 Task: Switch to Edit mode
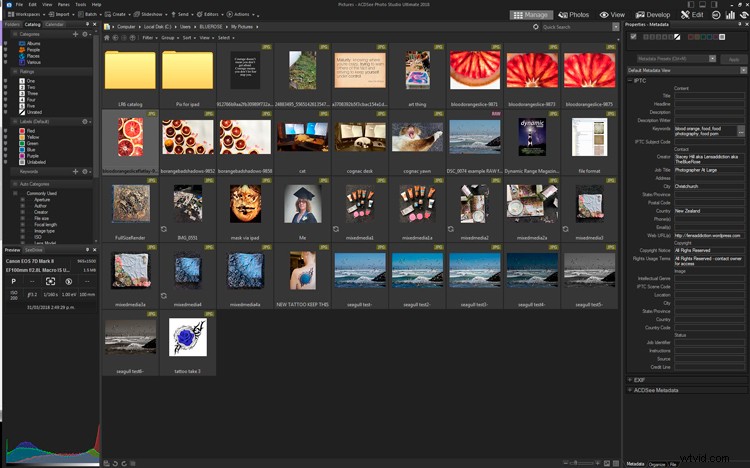click(x=692, y=15)
